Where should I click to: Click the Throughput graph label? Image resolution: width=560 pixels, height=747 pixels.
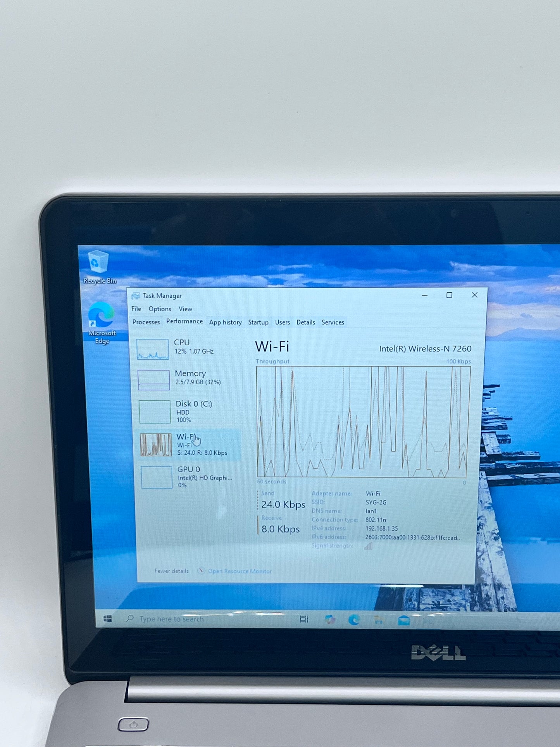pos(272,361)
